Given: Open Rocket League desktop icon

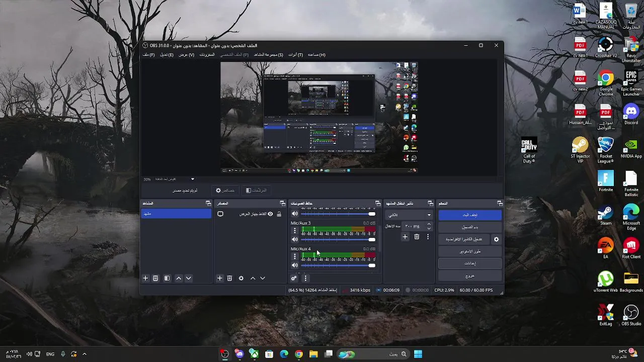Looking at the screenshot, I should [606, 150].
